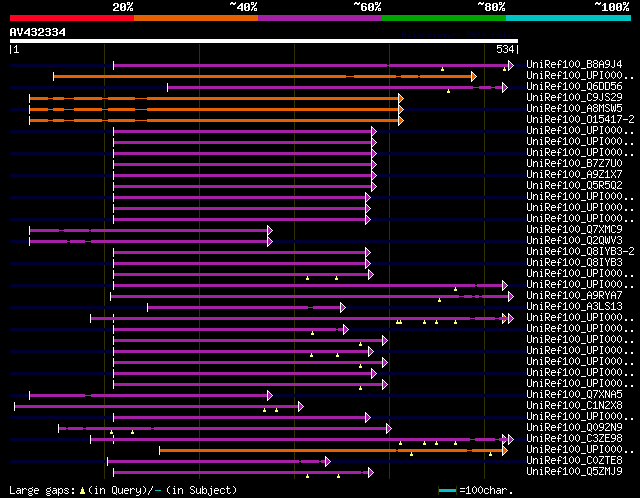This screenshot has height=498, width=640.
Task: Click the arrowhead ending the UniRef100_Q7XNA5 alignment
Action: pos(270,396)
